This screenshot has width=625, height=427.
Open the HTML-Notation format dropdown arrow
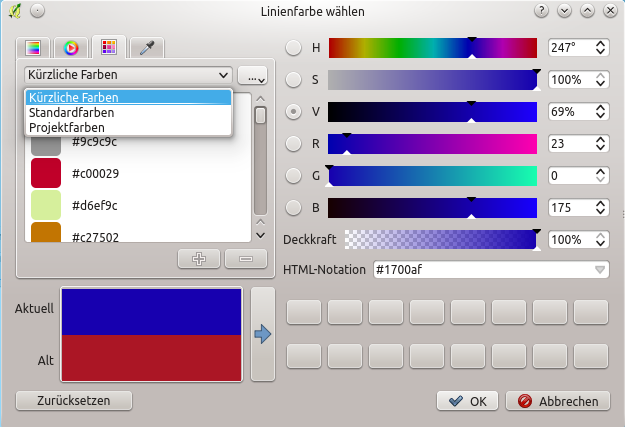click(600, 269)
